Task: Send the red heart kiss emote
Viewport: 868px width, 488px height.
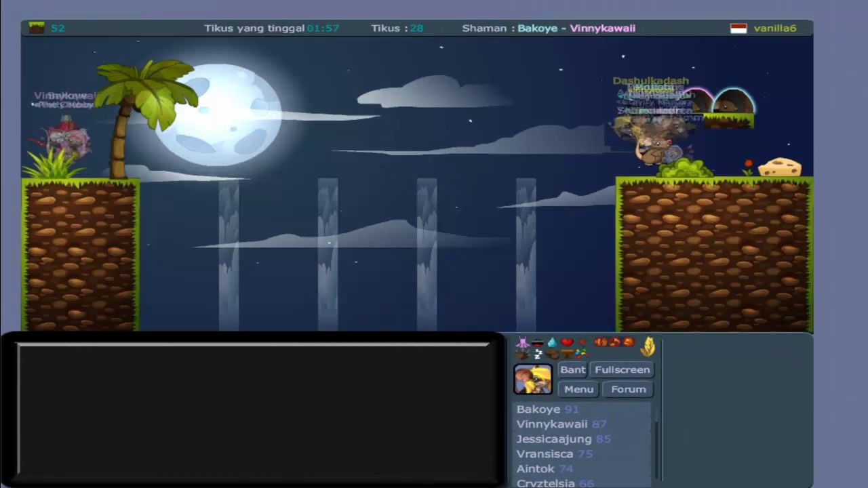Action: point(568,342)
